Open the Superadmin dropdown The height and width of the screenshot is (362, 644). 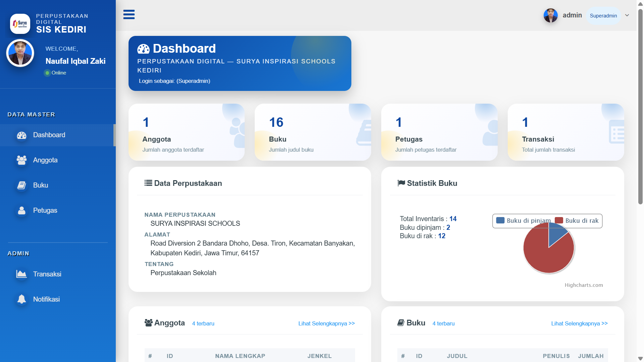[603, 15]
